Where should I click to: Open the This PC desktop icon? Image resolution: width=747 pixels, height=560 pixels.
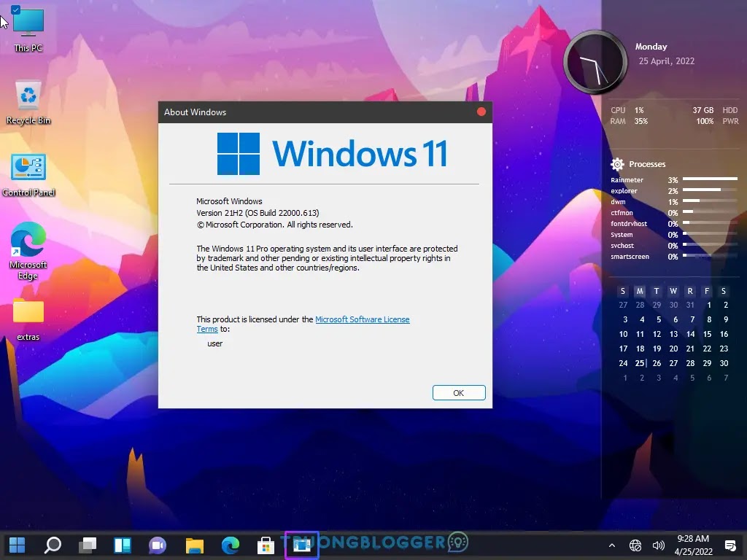[x=28, y=29]
